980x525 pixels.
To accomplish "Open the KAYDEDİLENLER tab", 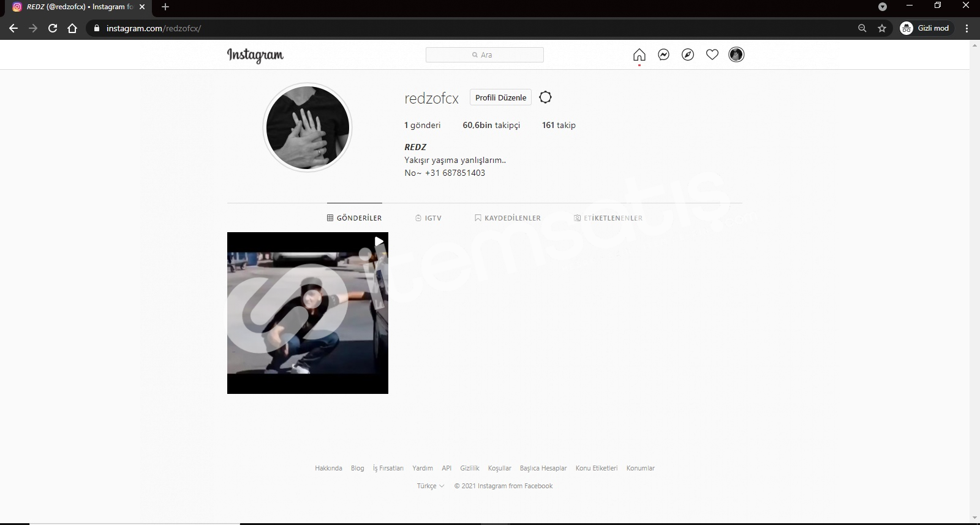I will (508, 218).
